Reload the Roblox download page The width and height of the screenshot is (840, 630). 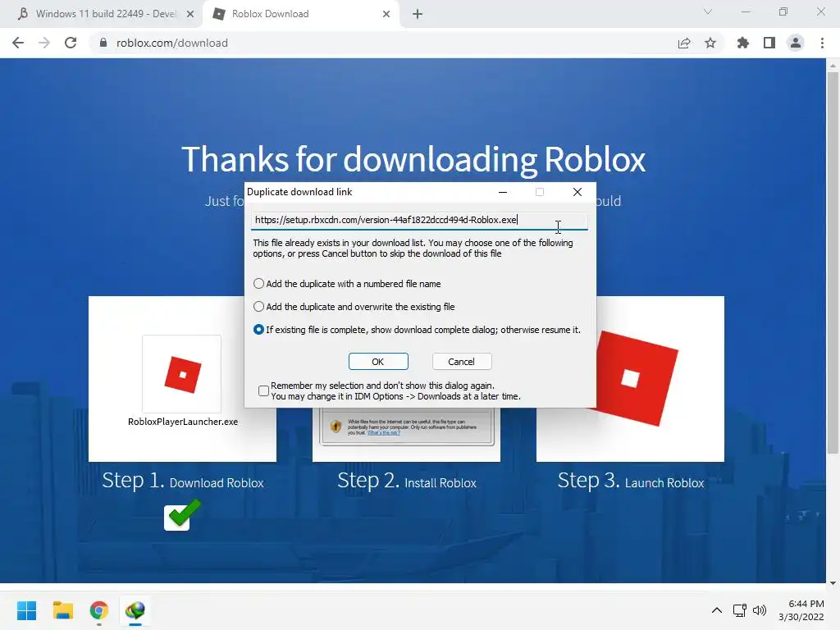[71, 43]
